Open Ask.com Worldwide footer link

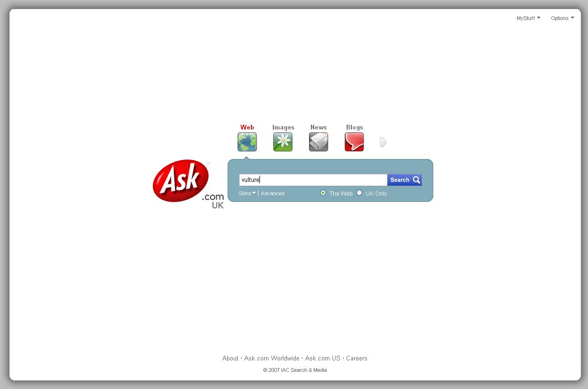click(272, 358)
